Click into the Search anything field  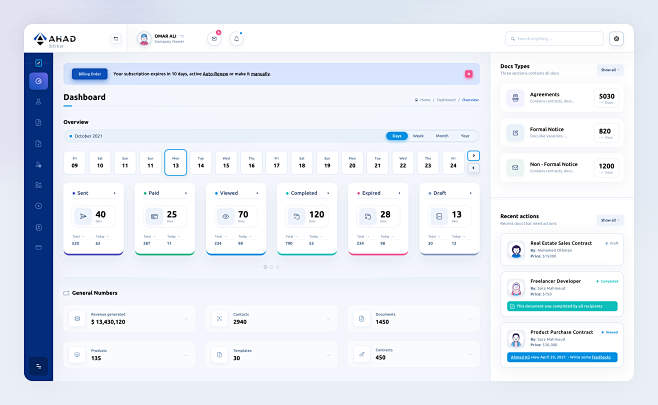point(555,39)
